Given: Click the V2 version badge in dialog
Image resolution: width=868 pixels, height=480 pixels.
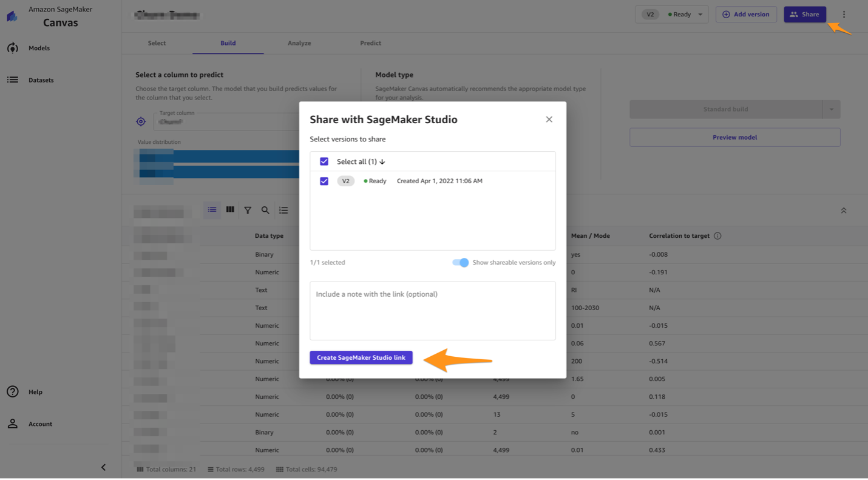Looking at the screenshot, I should (x=345, y=181).
